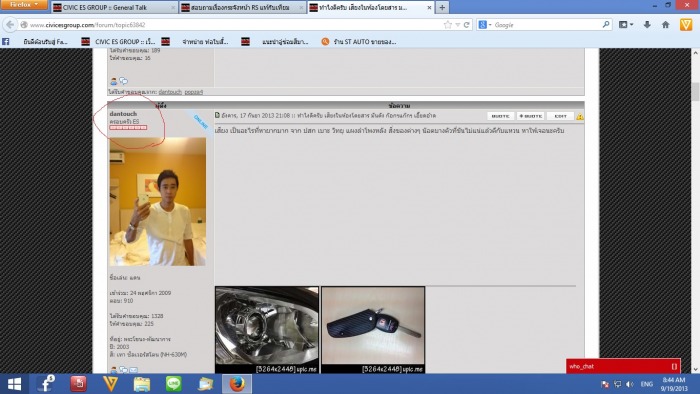The width and height of the screenshot is (700, 394).
Task: Close the active third browser tab
Action: pyautogui.click(x=429, y=8)
